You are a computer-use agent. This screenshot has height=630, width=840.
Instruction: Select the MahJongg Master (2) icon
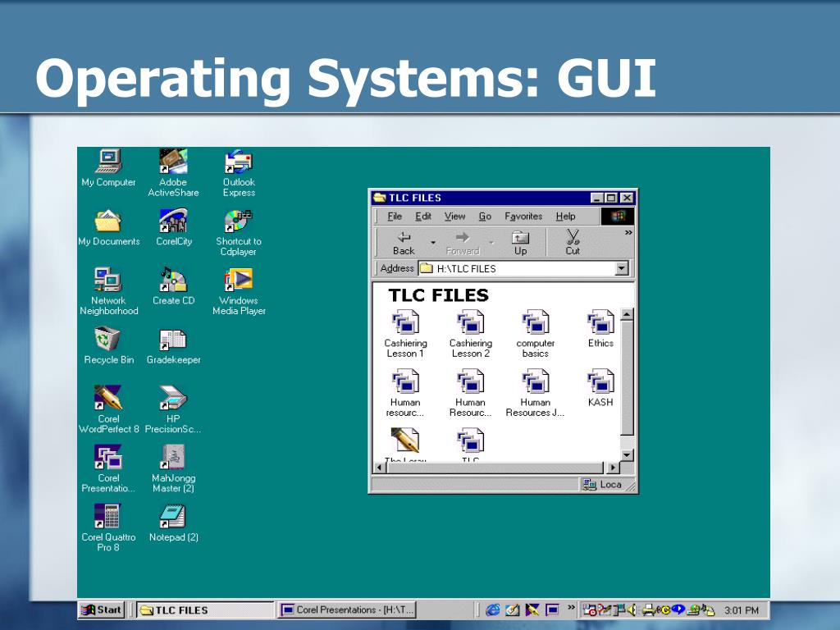[x=174, y=468]
